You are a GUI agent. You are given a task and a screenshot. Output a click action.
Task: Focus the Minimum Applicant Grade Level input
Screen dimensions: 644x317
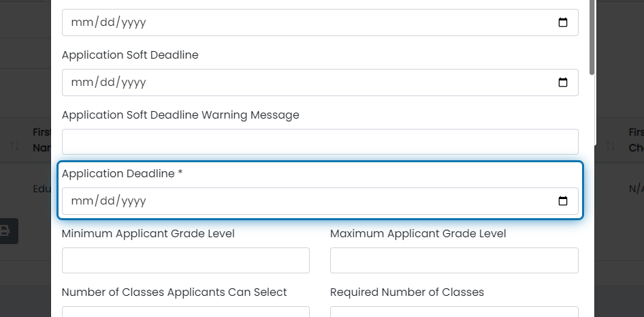click(186, 260)
